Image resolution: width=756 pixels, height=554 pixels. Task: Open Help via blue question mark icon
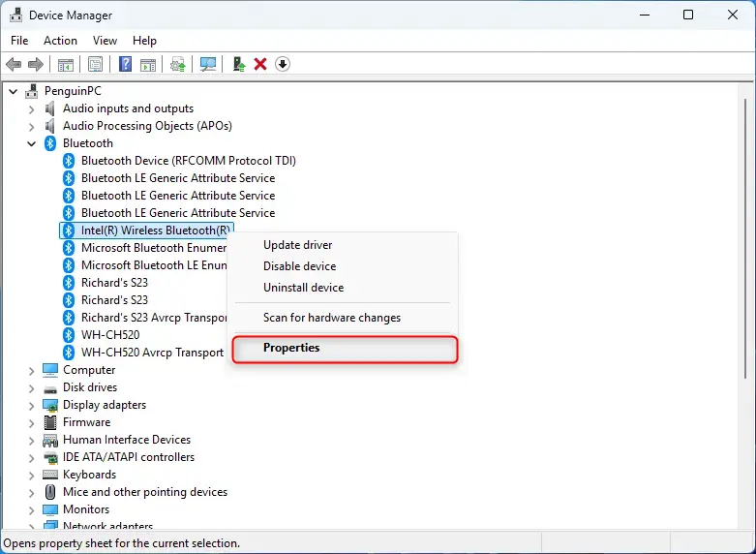pyautogui.click(x=125, y=64)
